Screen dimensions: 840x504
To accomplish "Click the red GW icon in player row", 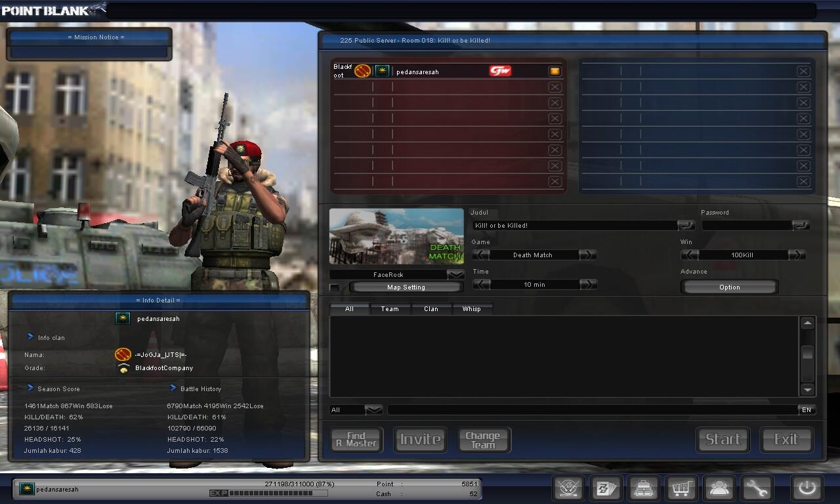I will coord(500,71).
